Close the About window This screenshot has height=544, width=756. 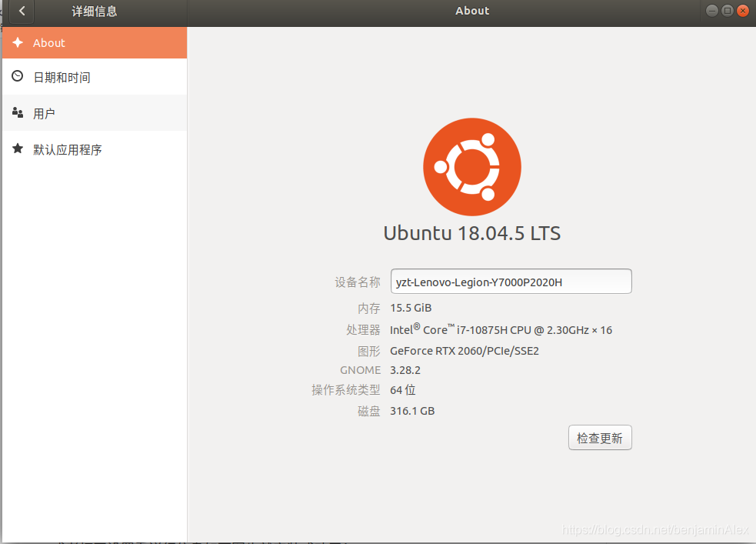[x=743, y=11]
